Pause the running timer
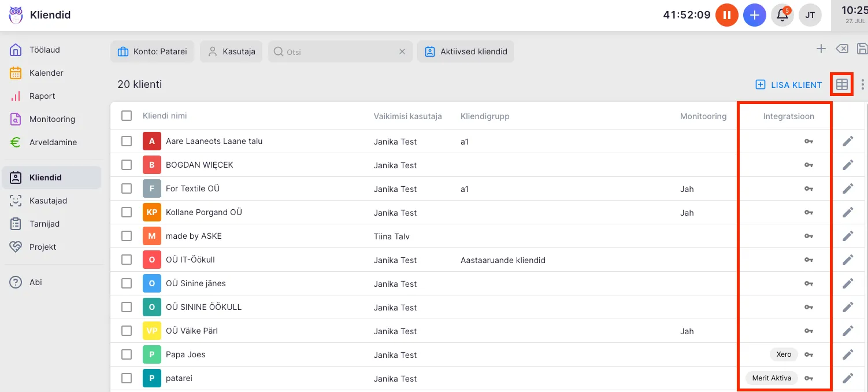The width and height of the screenshot is (868, 392). click(727, 15)
